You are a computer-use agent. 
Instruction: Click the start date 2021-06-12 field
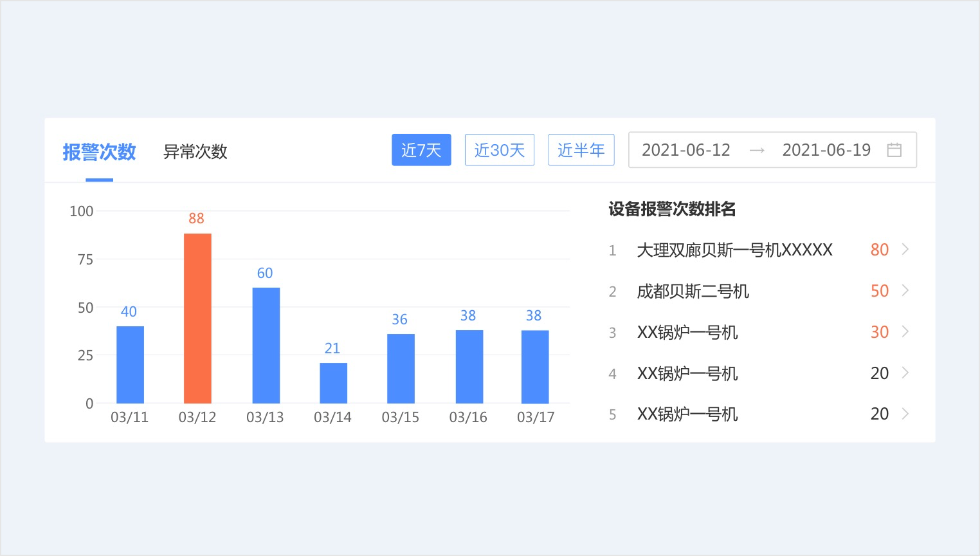pyautogui.click(x=685, y=150)
